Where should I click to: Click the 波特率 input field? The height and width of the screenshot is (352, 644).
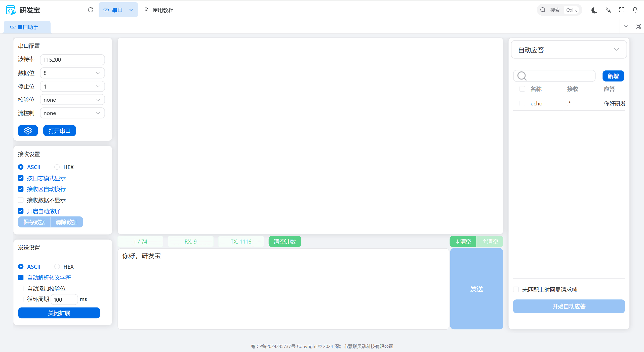pos(72,60)
